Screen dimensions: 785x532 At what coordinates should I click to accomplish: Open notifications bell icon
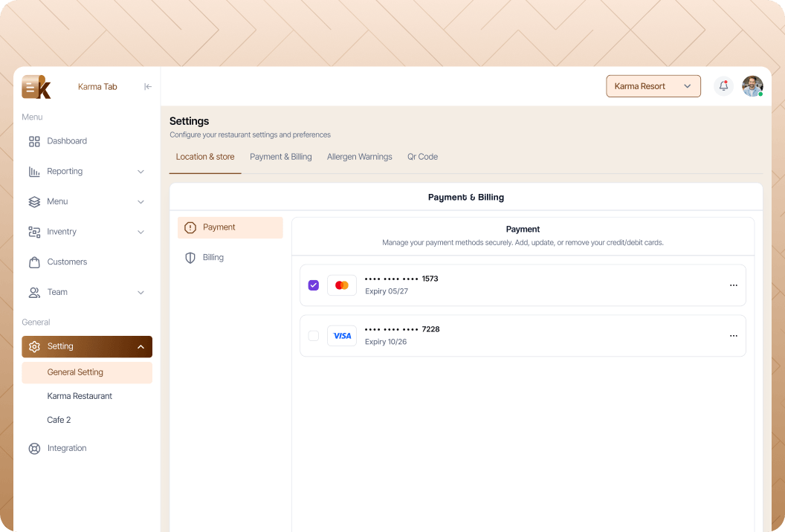[723, 86]
